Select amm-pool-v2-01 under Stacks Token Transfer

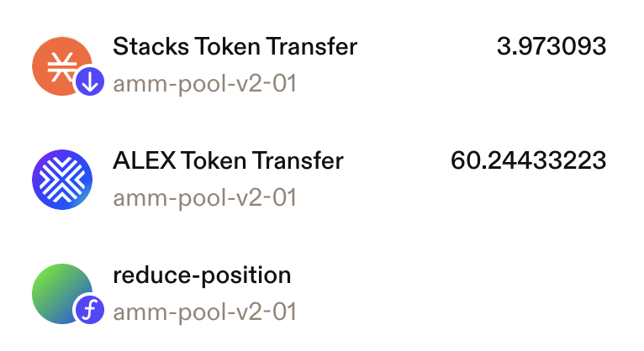[204, 84]
